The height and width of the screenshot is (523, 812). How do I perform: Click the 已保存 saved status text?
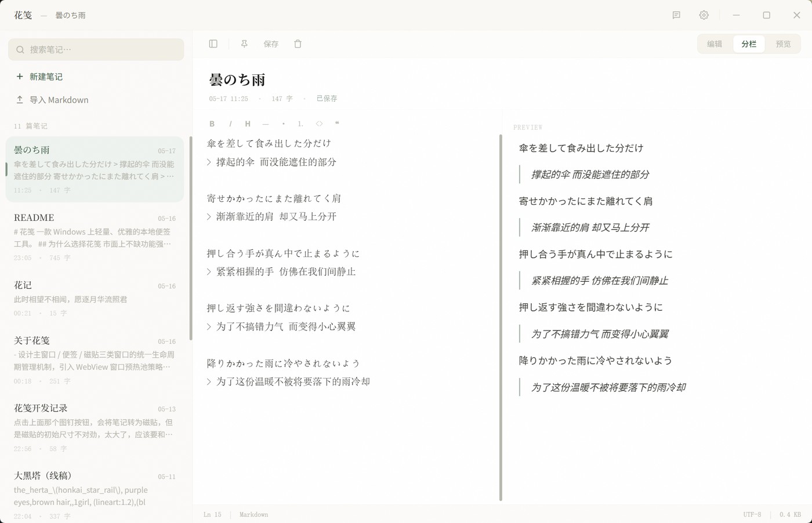click(327, 99)
